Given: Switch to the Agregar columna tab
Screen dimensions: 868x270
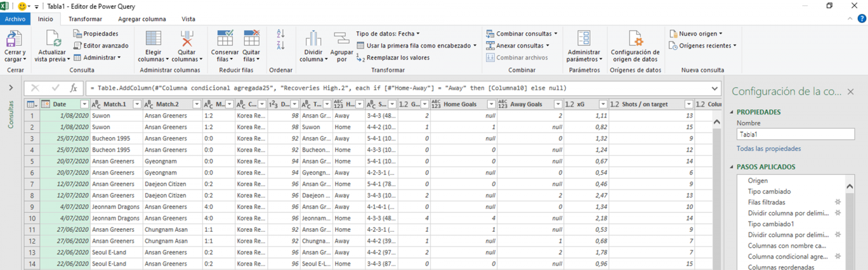Looking at the screenshot, I should coord(142,19).
